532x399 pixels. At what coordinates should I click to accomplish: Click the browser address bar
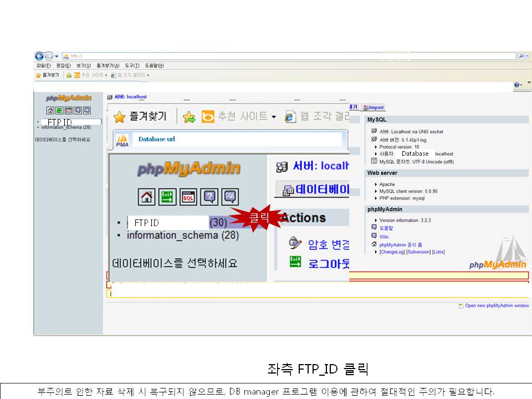pyautogui.click(x=288, y=56)
